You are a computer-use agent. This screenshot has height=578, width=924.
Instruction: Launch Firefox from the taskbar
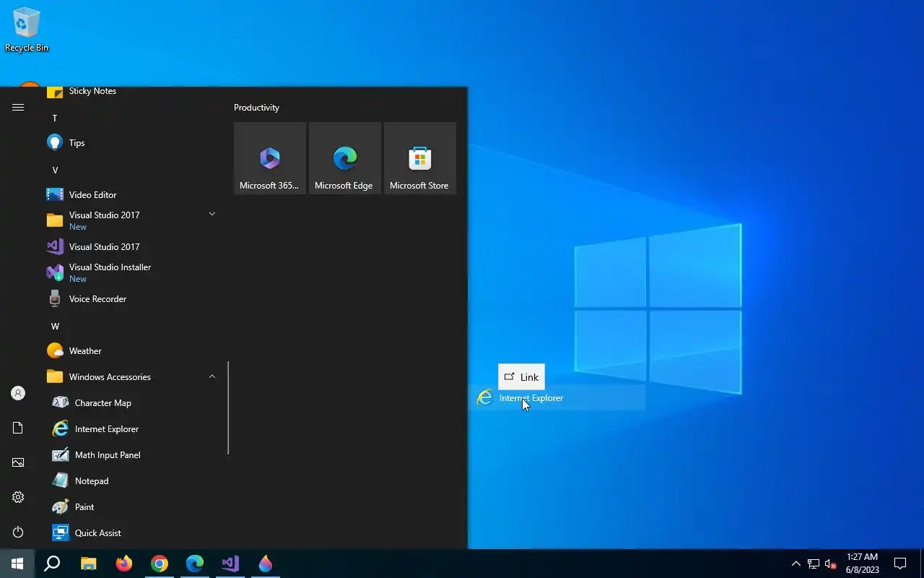124,564
